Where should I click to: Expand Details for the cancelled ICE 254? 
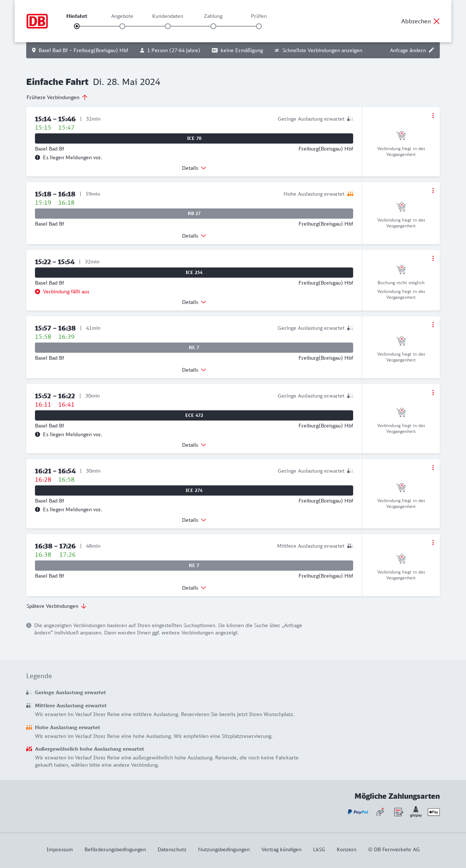tap(194, 302)
